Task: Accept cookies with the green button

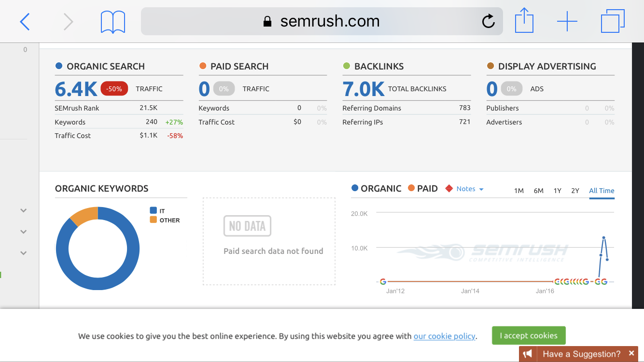Action: [529, 335]
